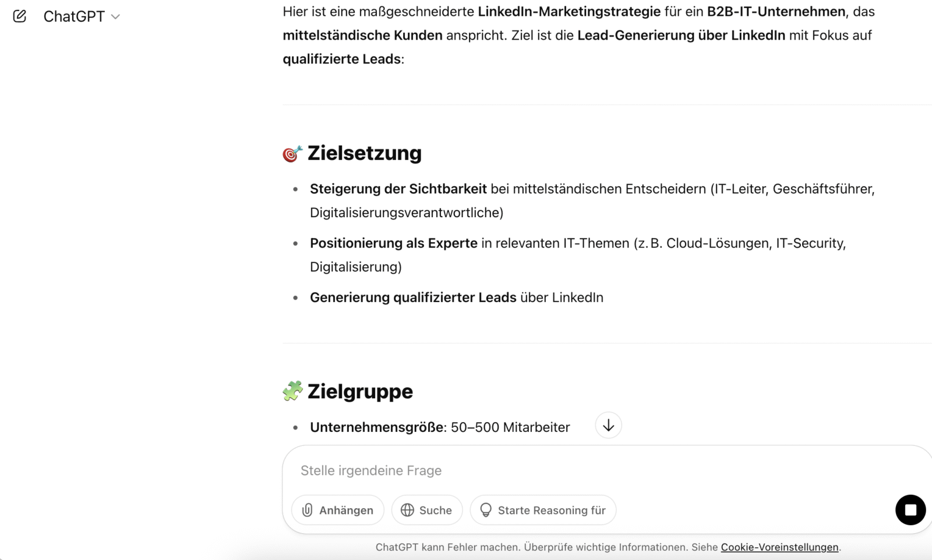Click the bold 'Generierung qualifizierter Leads' text

(x=413, y=297)
